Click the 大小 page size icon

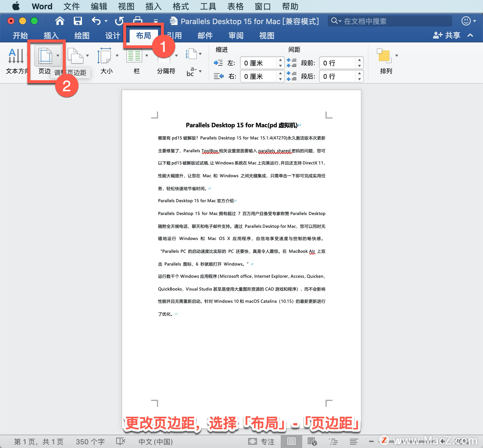click(x=104, y=55)
